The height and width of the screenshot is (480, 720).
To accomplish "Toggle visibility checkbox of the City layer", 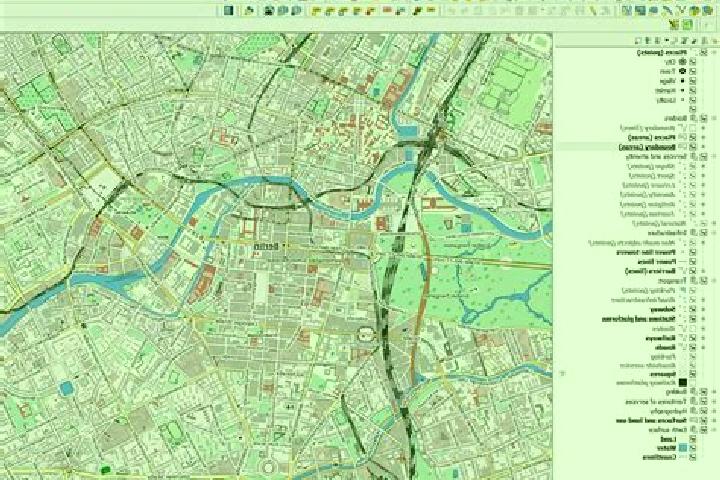I will (x=692, y=62).
